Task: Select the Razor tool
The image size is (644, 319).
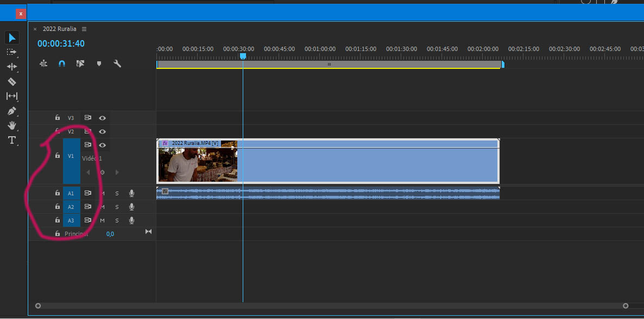Action: [x=11, y=81]
